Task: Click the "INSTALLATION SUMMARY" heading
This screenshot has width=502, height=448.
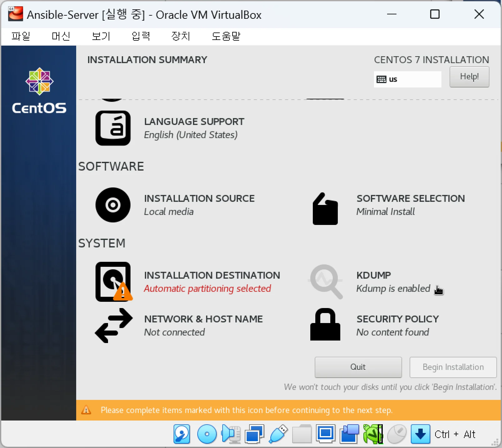Action: tap(147, 60)
